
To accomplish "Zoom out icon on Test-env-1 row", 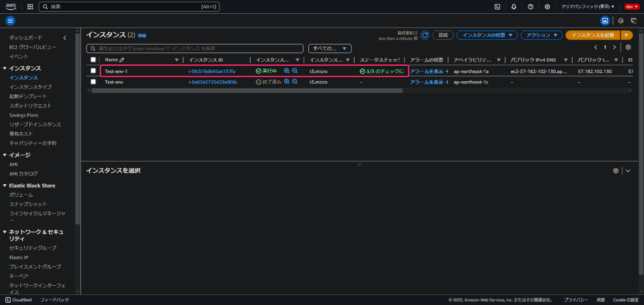I will (295, 71).
